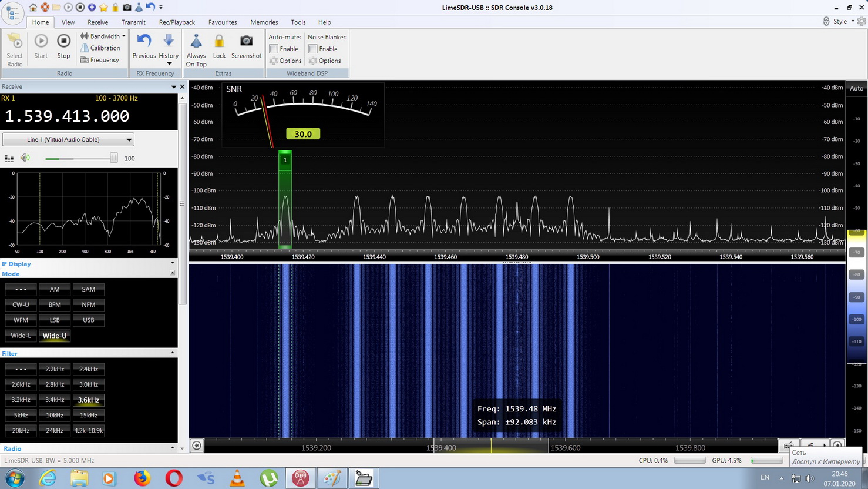Open the quick access toolbar customize arrow

[161, 8]
